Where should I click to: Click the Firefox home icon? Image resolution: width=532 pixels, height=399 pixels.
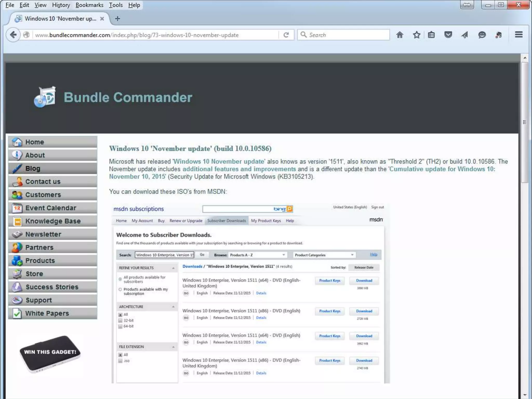(x=400, y=35)
